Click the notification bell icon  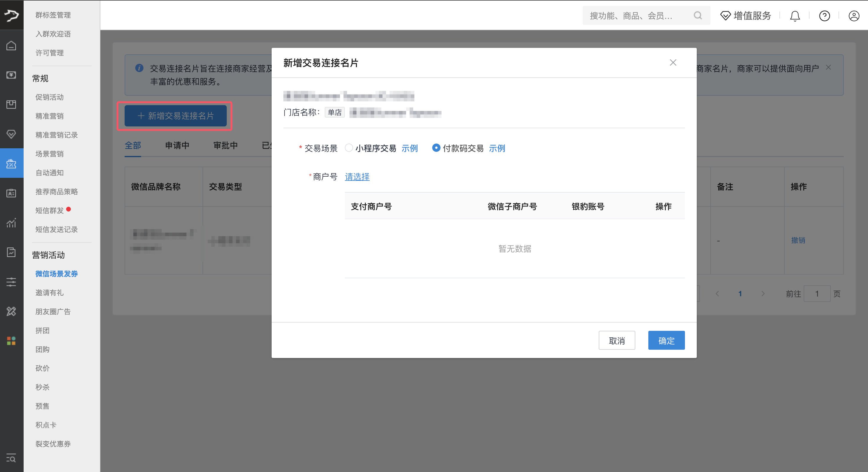[795, 16]
